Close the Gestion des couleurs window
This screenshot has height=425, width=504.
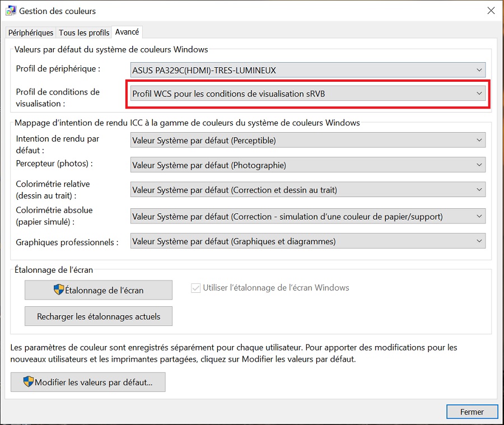click(491, 11)
